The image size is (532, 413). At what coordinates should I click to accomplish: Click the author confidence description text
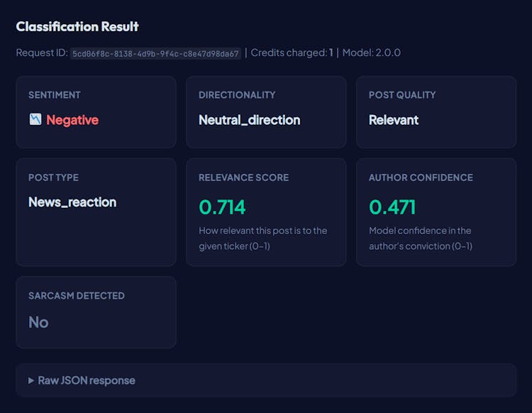click(420, 238)
